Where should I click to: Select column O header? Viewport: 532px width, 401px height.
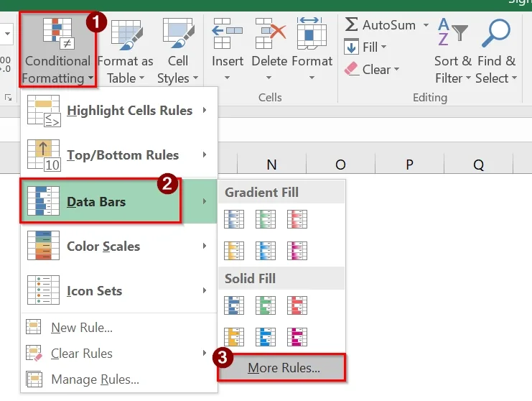[x=340, y=165]
